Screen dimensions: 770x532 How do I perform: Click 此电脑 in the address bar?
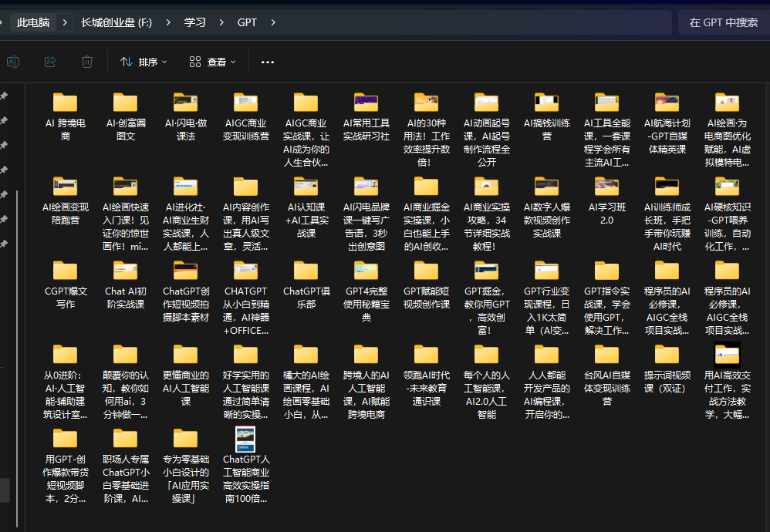tap(33, 22)
